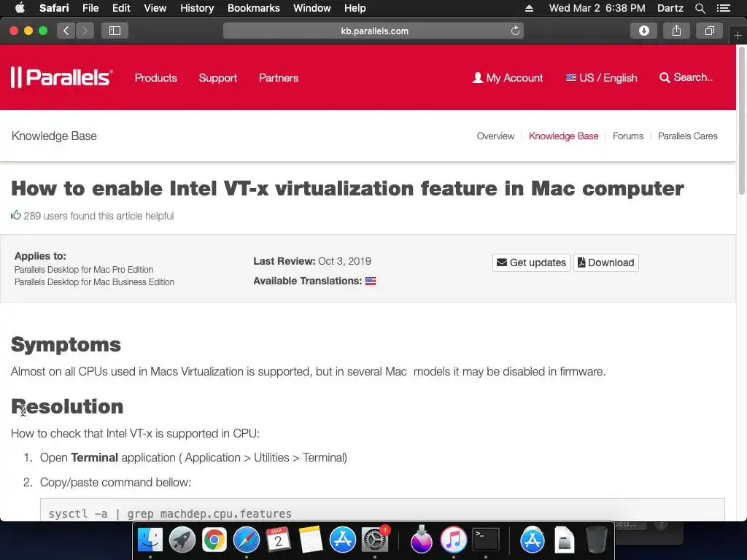The height and width of the screenshot is (560, 747).
Task: Open System Preferences gear with badge
Action: [x=375, y=540]
